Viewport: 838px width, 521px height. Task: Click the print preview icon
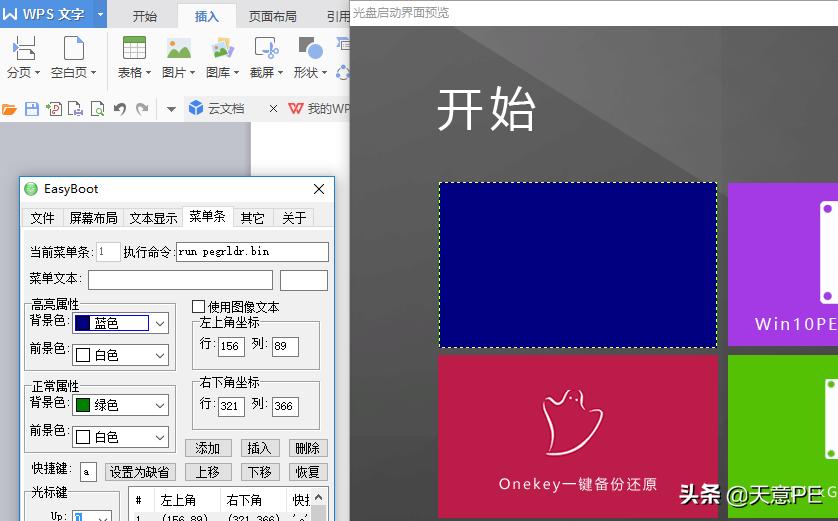tap(97, 109)
